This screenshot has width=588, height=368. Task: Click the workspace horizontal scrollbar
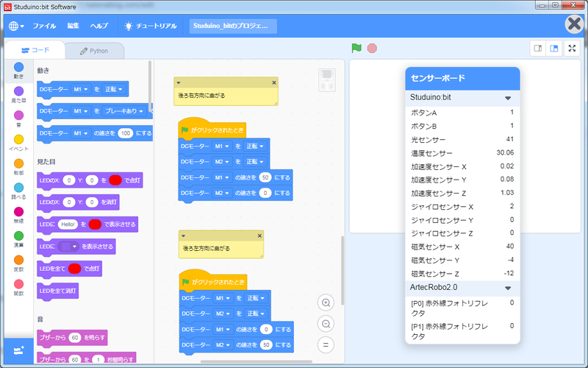click(256, 362)
